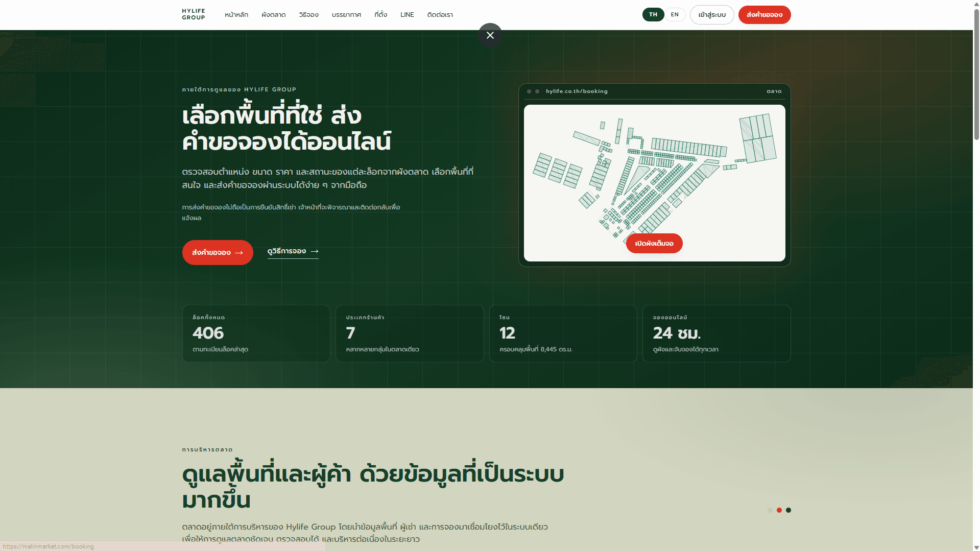Switch language to EN
980x551 pixels.
click(675, 14)
